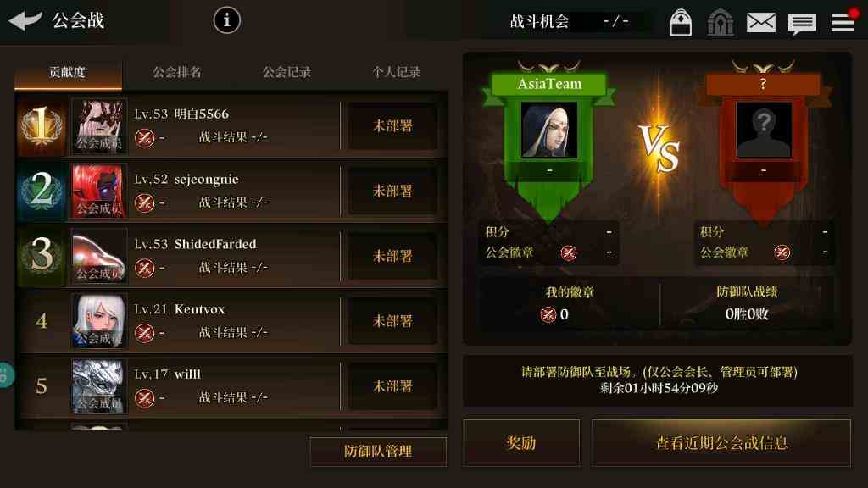Click 未部署 button for Kentvox
The height and width of the screenshot is (488, 868).
(392, 321)
